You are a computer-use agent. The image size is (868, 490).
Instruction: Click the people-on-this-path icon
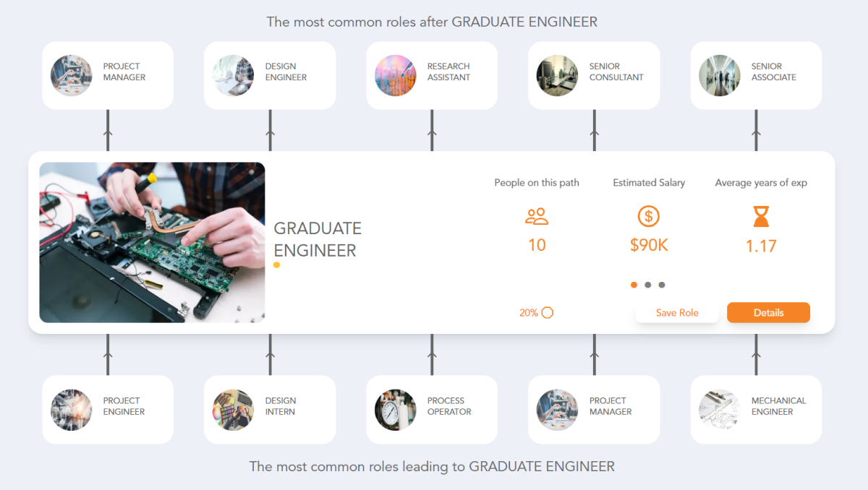537,216
